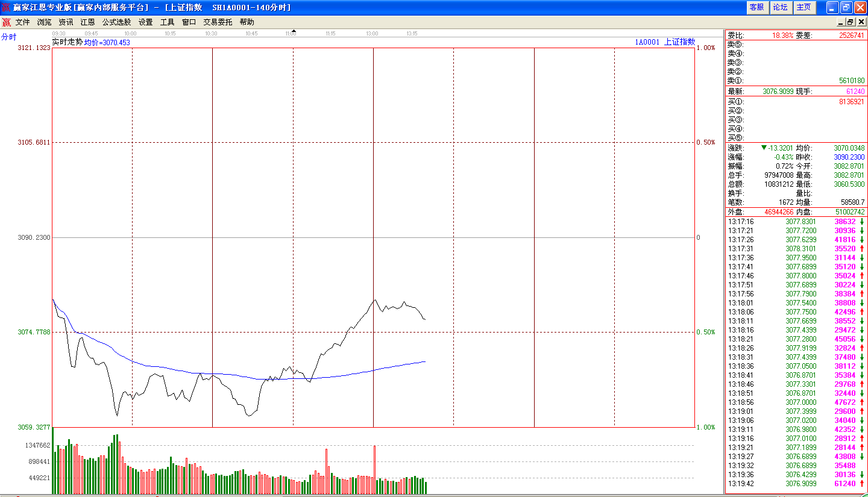Viewport: 868px width, 497px height.
Task: Click the 买① volume 8136921
Action: click(x=852, y=102)
